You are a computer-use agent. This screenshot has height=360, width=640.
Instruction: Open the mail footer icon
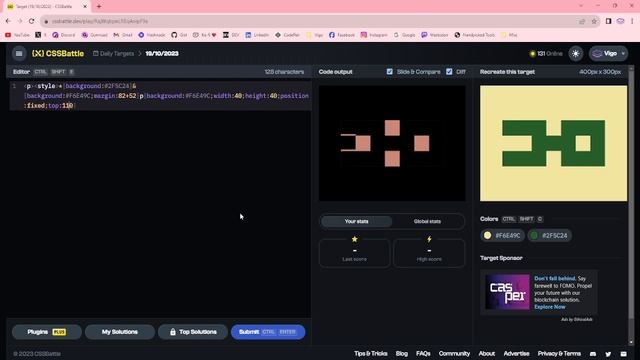(623, 354)
